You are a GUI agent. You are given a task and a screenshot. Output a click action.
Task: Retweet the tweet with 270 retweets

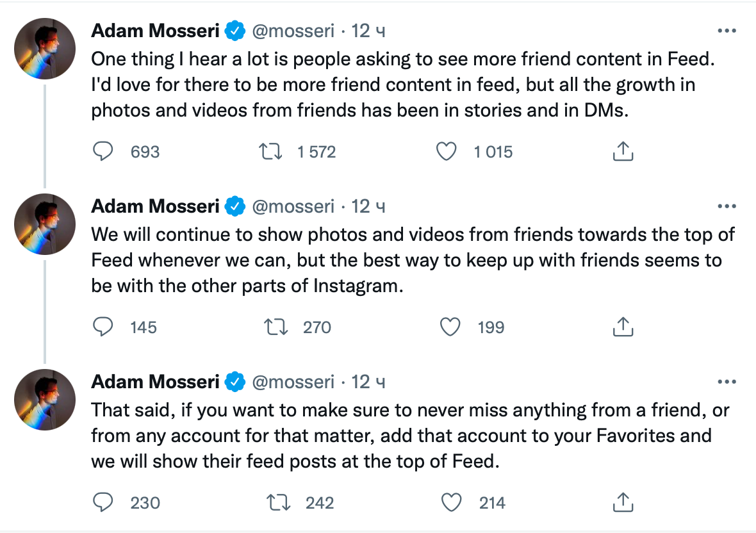pyautogui.click(x=275, y=327)
